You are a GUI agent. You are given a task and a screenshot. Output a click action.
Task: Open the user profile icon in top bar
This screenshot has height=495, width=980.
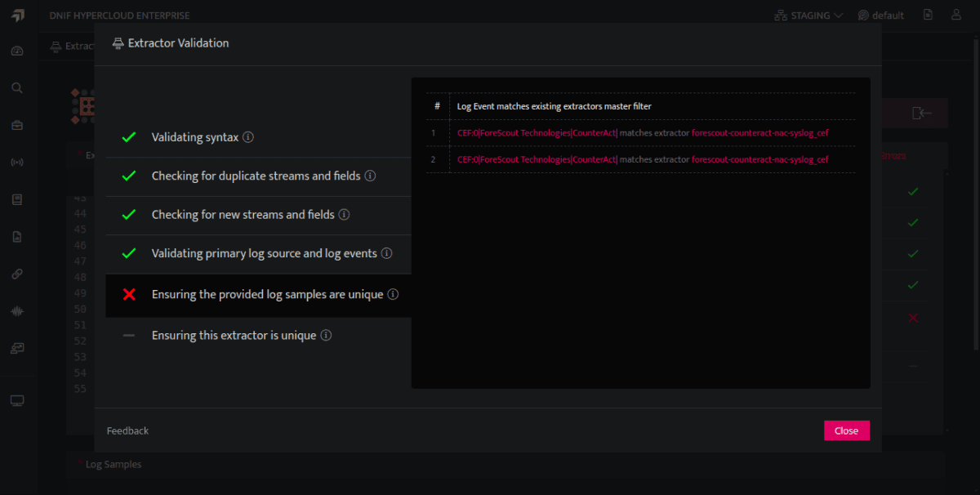tap(956, 15)
